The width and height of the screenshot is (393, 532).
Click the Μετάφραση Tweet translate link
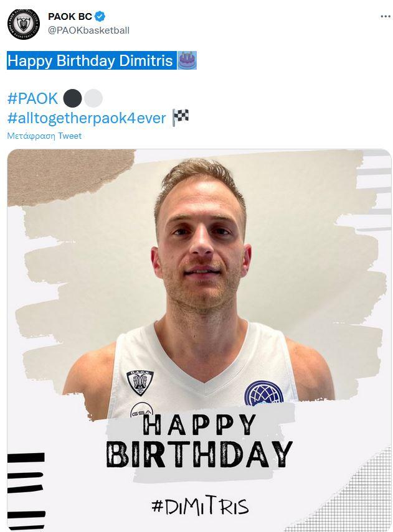(44, 136)
